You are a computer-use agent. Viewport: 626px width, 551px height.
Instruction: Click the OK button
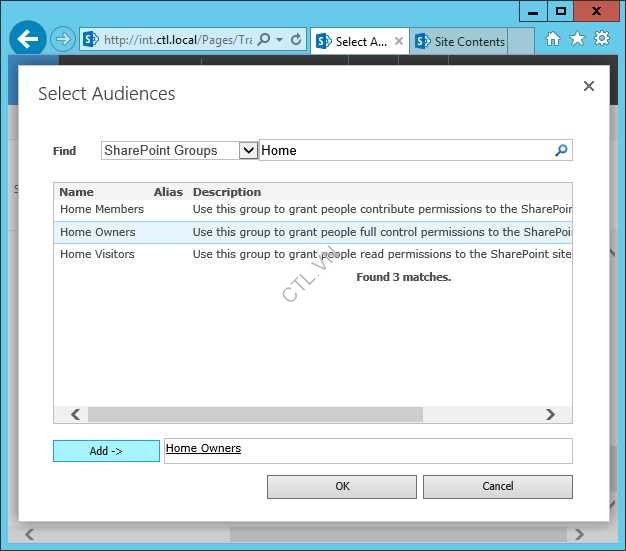pos(342,486)
